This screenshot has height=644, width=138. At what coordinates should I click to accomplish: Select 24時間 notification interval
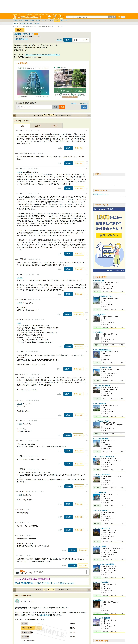[x=62, y=107]
